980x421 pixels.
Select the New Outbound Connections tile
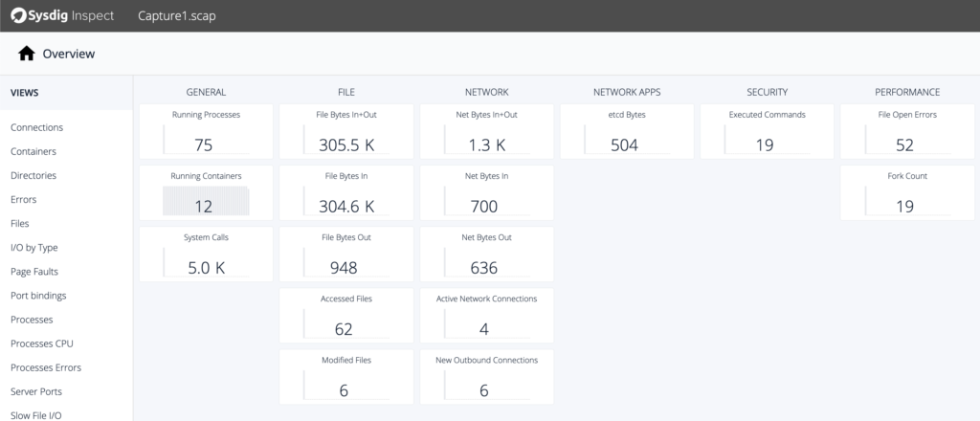(486, 377)
